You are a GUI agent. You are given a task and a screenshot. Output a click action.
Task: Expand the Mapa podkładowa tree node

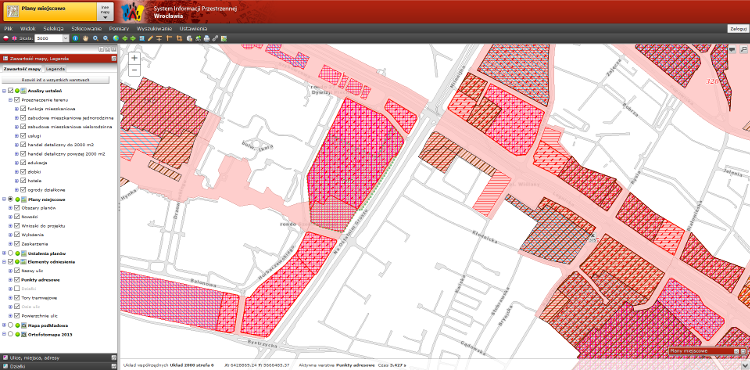click(4, 325)
